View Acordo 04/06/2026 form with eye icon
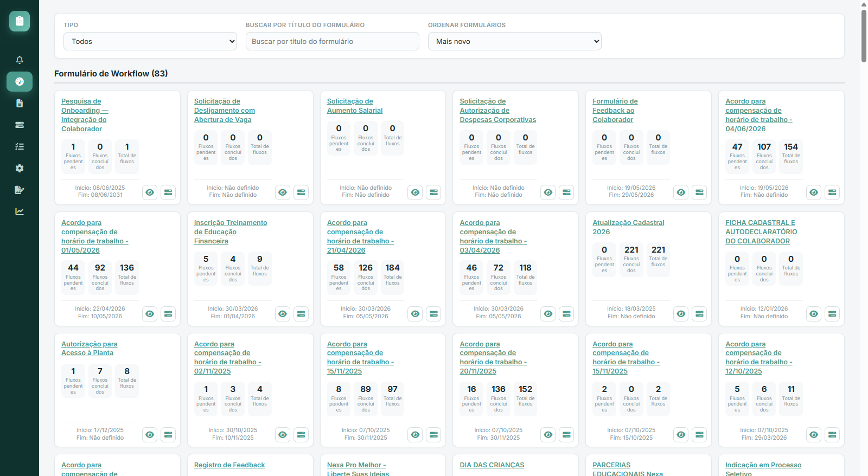868x476 pixels. tap(814, 192)
